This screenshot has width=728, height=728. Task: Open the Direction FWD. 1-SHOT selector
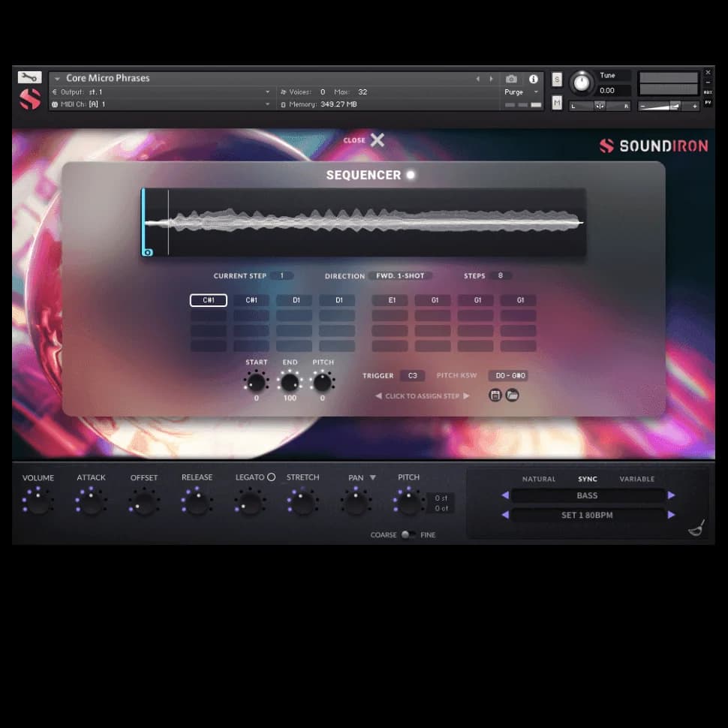400,276
